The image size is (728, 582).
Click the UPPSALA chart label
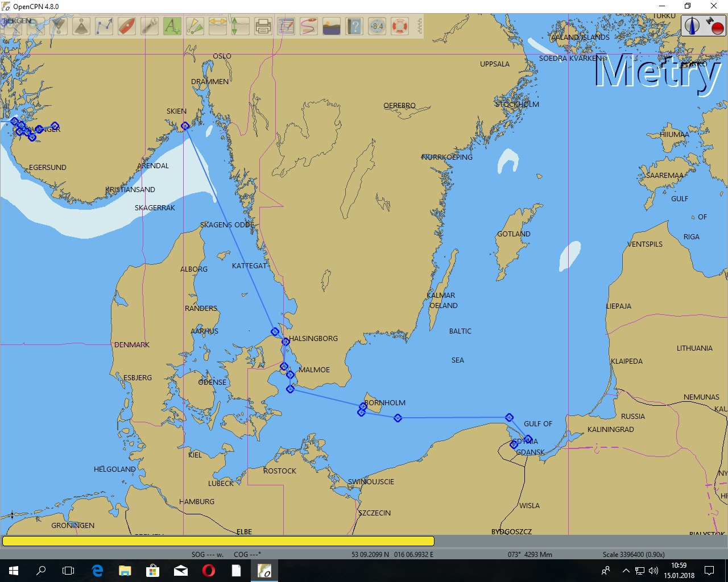point(495,64)
